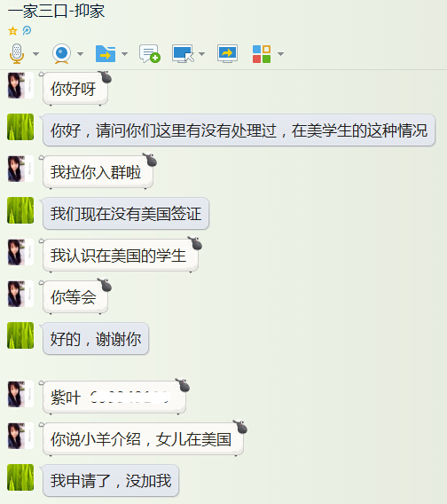Viewport: 447px width, 504px height.
Task: Open the colorful apps grid icon
Action: (x=262, y=53)
